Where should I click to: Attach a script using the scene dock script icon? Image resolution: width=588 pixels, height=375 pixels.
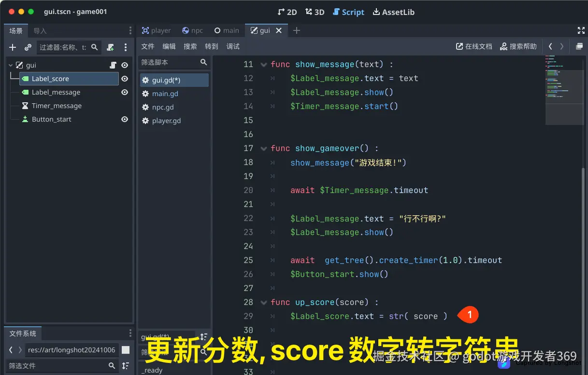pyautogui.click(x=111, y=47)
